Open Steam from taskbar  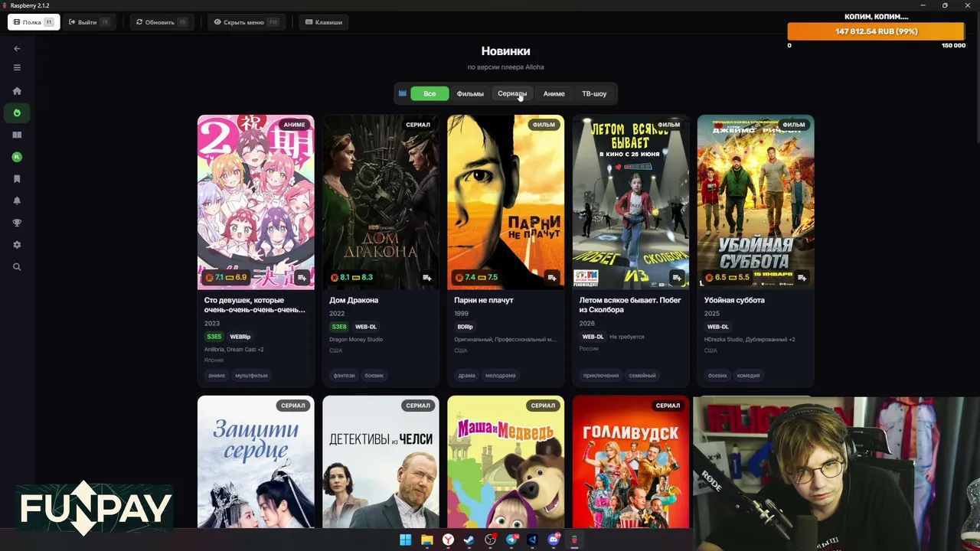coord(469,540)
